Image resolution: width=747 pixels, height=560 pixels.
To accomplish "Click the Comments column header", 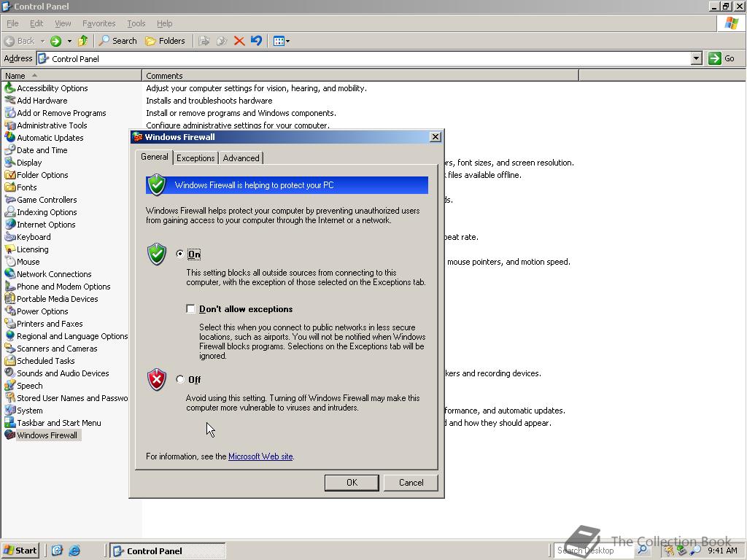I will [360, 76].
